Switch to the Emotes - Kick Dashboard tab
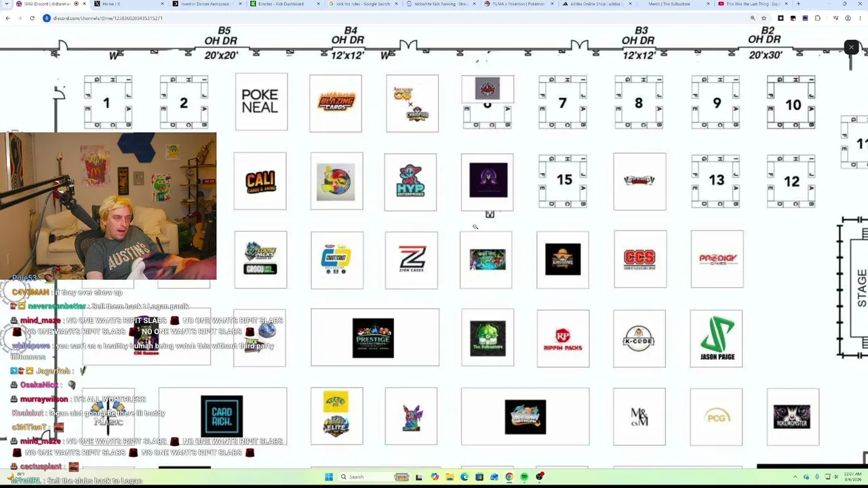 pos(283,4)
